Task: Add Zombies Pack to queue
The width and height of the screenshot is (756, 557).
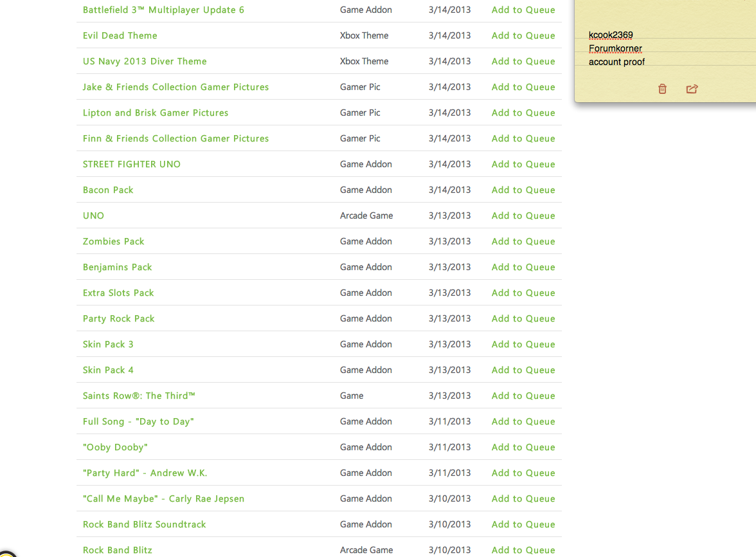Action: tap(523, 241)
